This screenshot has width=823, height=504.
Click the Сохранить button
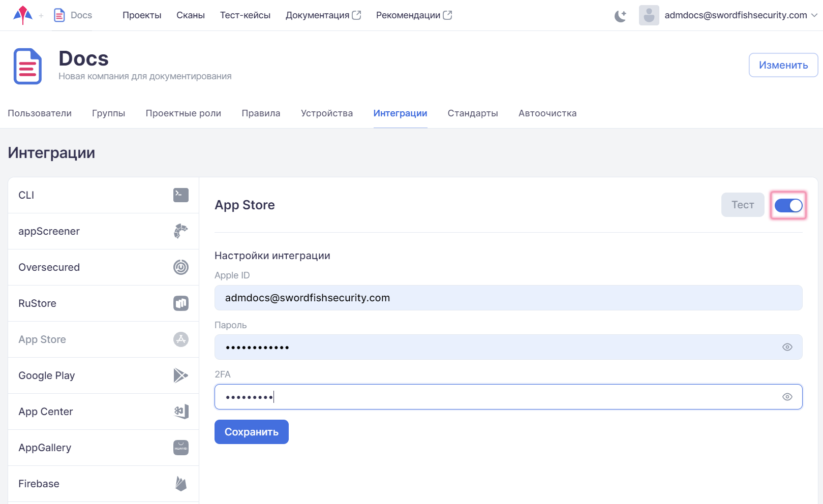(x=251, y=432)
